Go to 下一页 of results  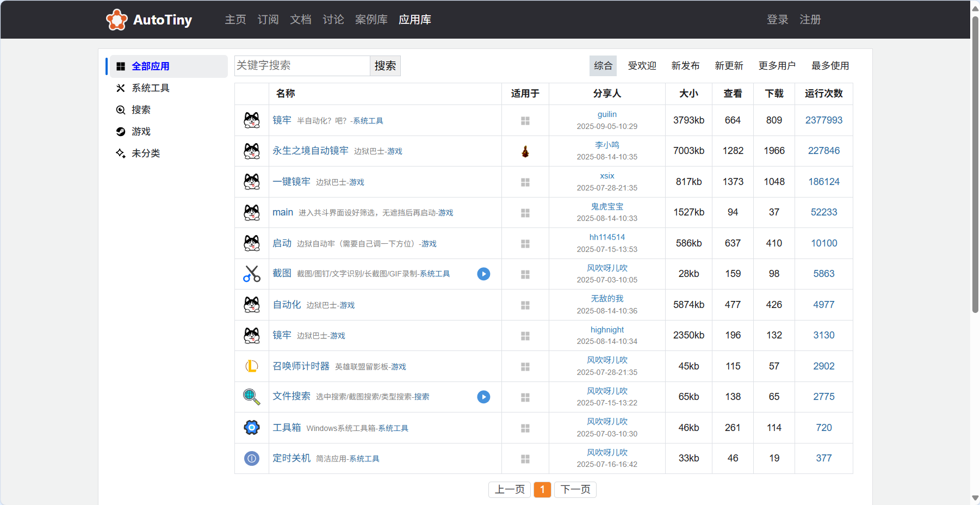pos(575,489)
